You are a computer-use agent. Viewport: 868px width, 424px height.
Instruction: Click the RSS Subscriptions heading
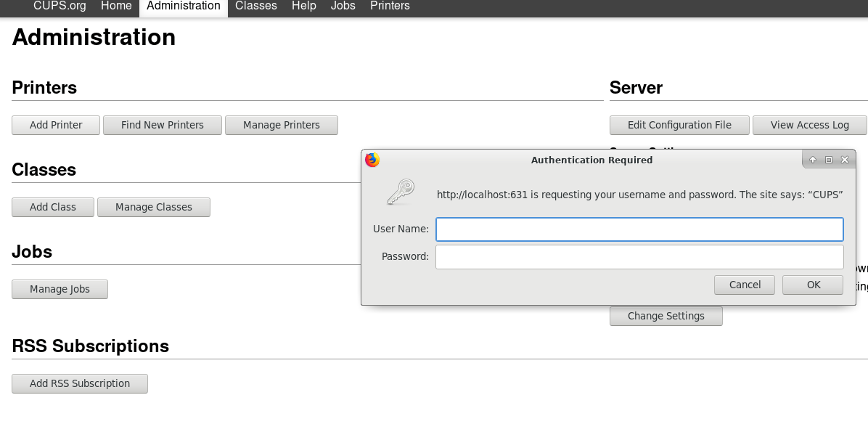click(90, 346)
